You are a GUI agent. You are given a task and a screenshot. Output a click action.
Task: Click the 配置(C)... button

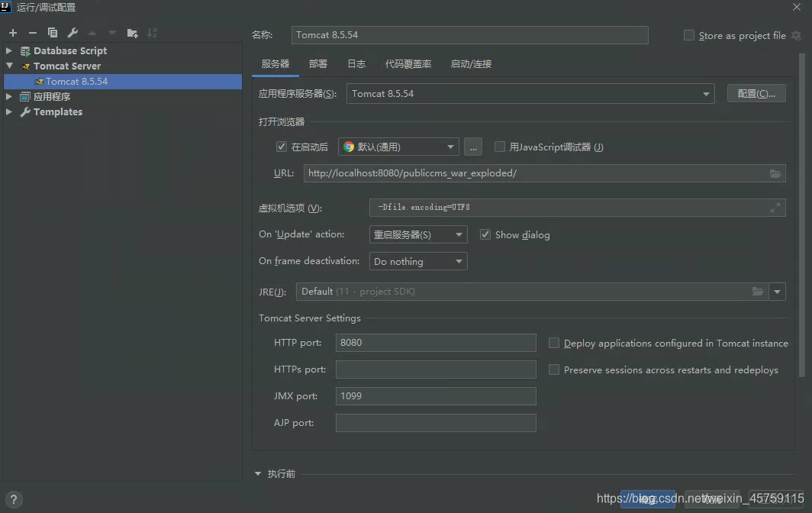756,94
